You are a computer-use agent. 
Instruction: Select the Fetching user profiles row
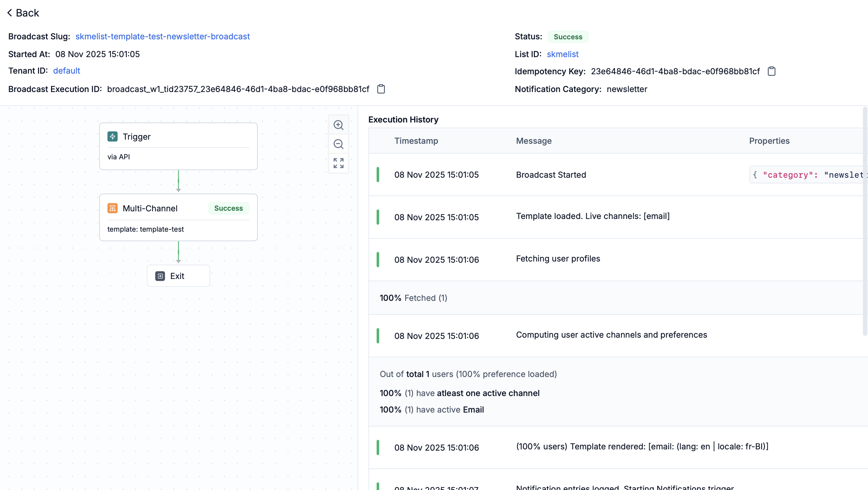558,259
